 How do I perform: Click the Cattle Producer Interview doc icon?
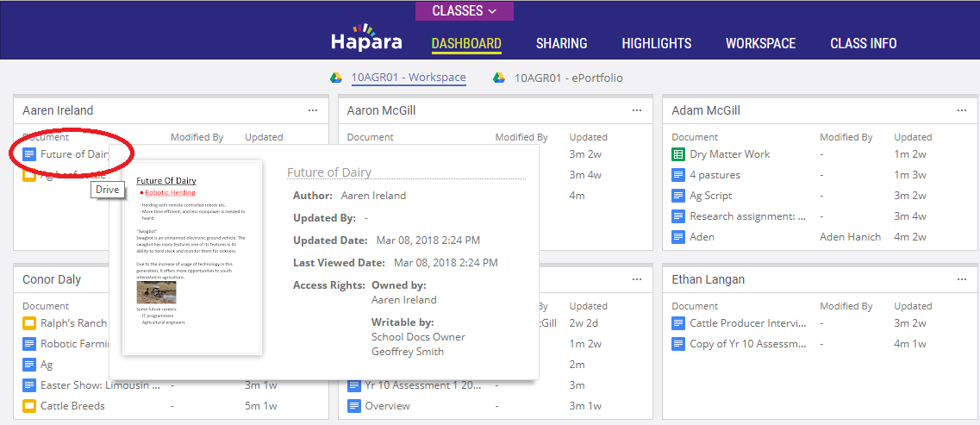[x=678, y=323]
